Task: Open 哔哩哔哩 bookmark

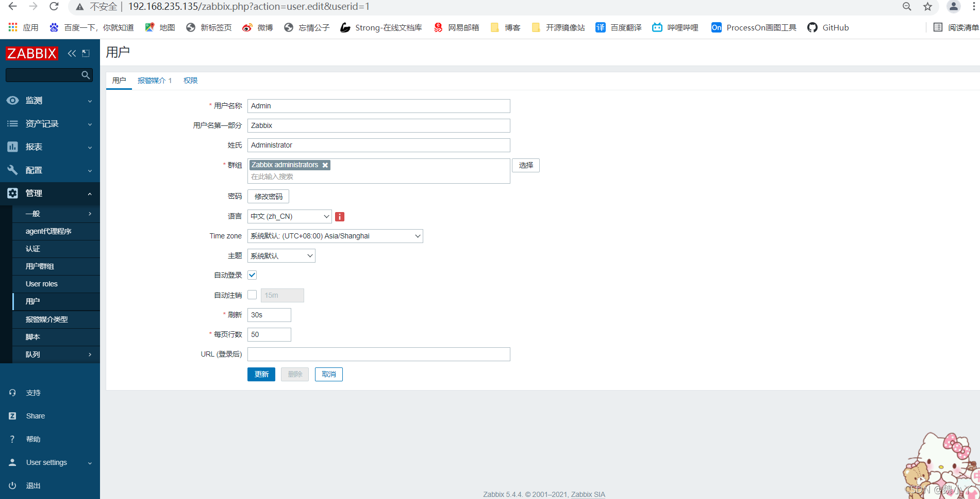Action: pyautogui.click(x=675, y=27)
